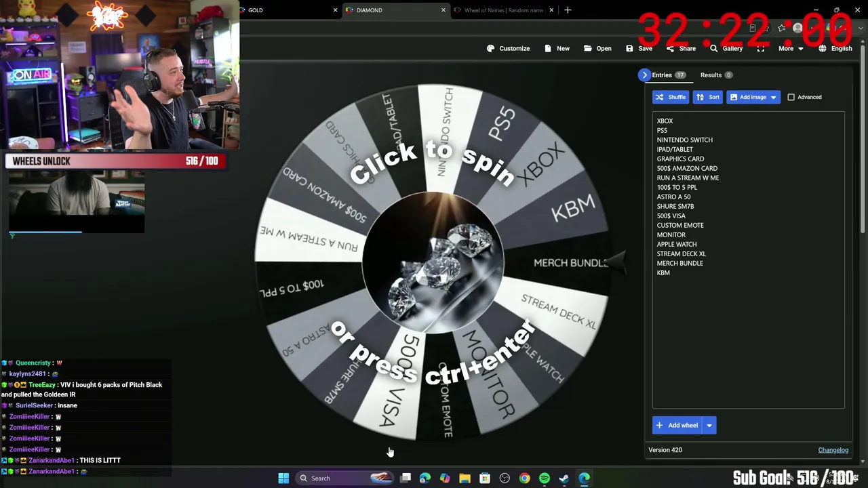
Task: Close the DIAMOND browser tab
Action: (443, 10)
